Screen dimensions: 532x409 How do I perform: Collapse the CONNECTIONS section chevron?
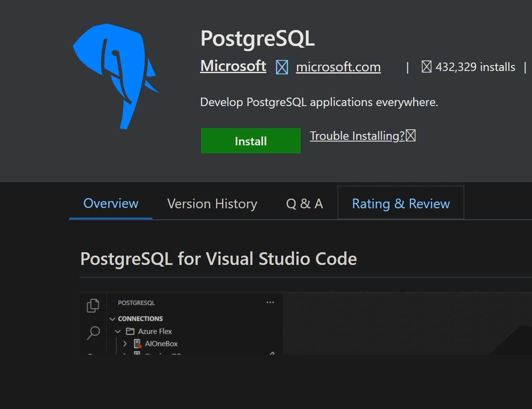coord(112,319)
